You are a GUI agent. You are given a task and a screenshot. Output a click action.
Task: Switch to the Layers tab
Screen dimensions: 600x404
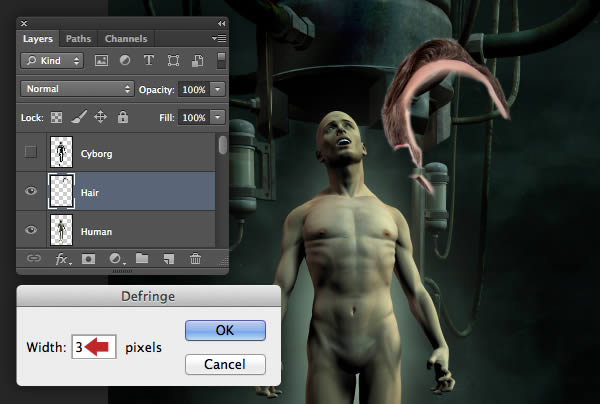(x=38, y=39)
